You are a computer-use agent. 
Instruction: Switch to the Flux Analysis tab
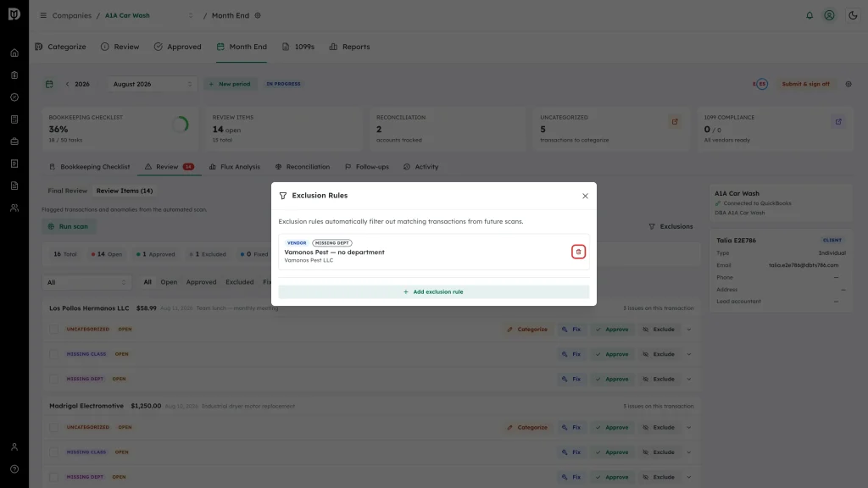(x=234, y=167)
